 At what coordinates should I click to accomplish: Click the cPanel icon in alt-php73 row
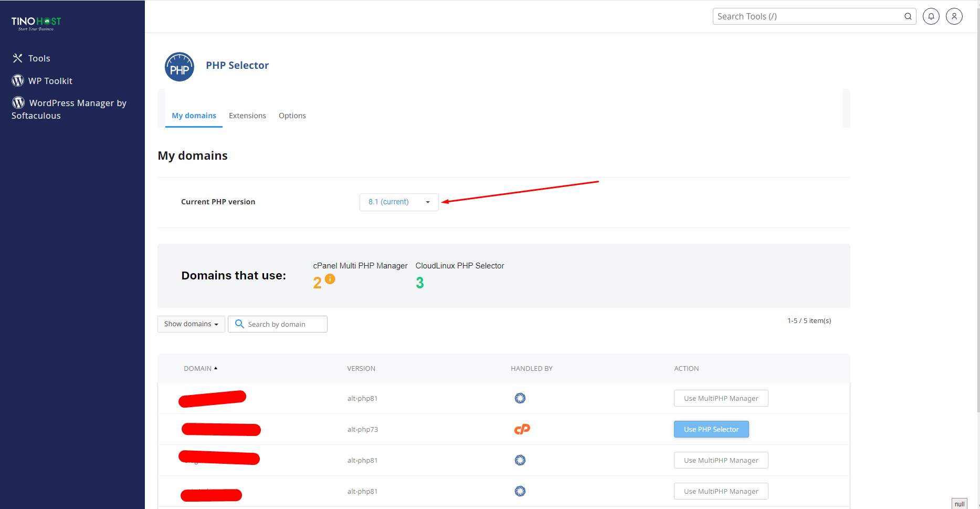click(x=522, y=429)
